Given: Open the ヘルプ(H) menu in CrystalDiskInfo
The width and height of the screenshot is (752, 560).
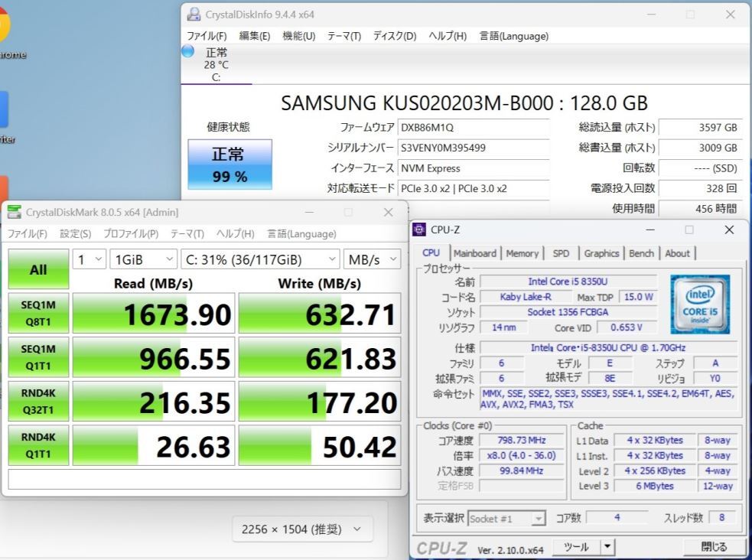Looking at the screenshot, I should click(448, 36).
